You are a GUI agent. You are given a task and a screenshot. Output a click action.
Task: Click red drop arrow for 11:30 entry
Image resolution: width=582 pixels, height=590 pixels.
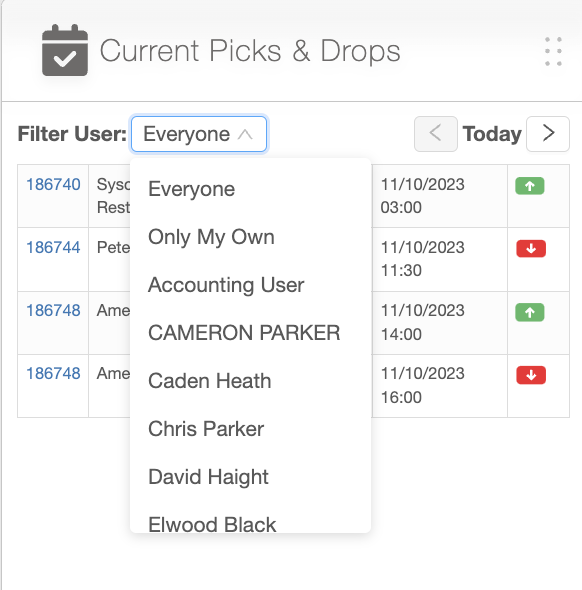click(x=531, y=249)
